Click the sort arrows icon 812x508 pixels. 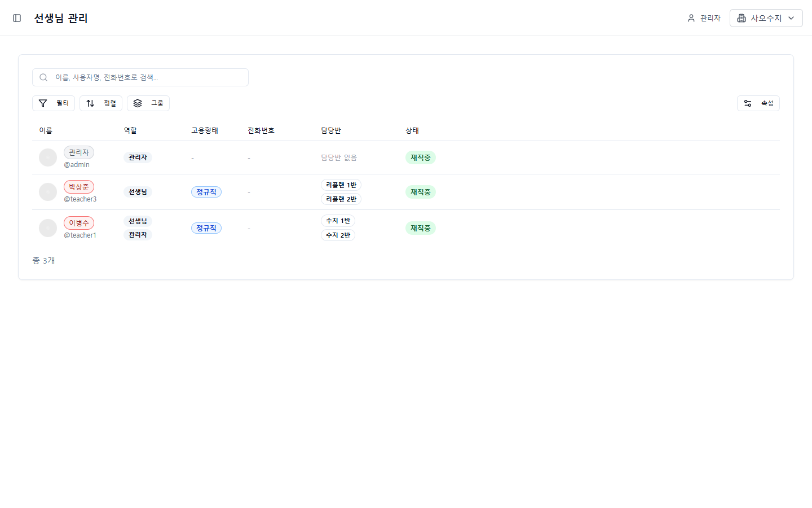point(90,103)
